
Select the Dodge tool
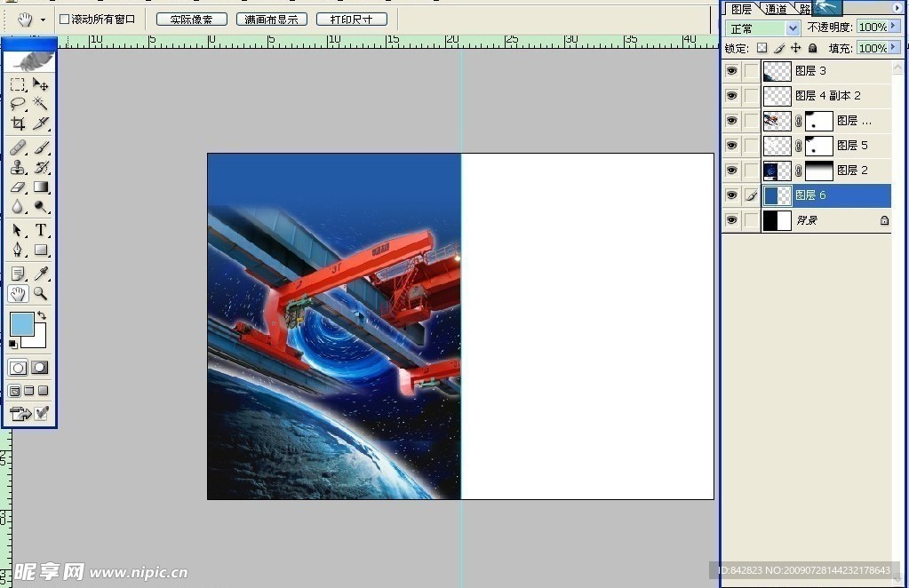[x=41, y=206]
